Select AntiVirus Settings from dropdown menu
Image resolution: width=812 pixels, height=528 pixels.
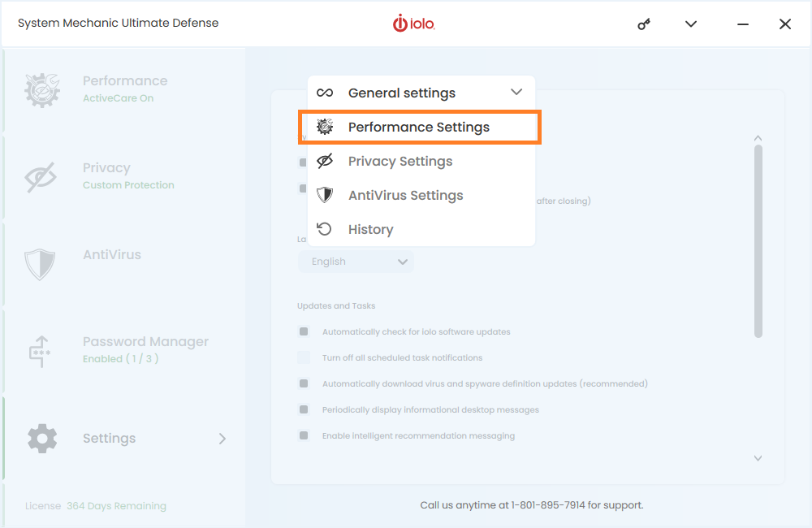click(x=421, y=195)
